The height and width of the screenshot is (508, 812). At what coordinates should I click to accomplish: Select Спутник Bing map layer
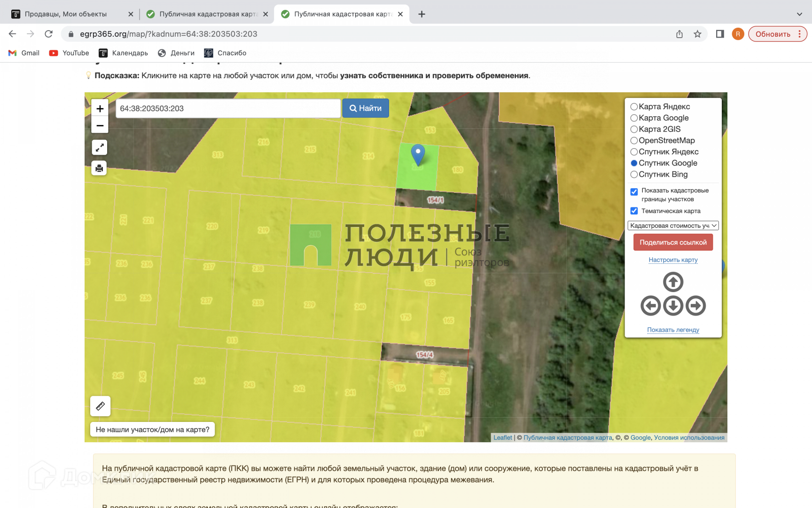tap(634, 175)
